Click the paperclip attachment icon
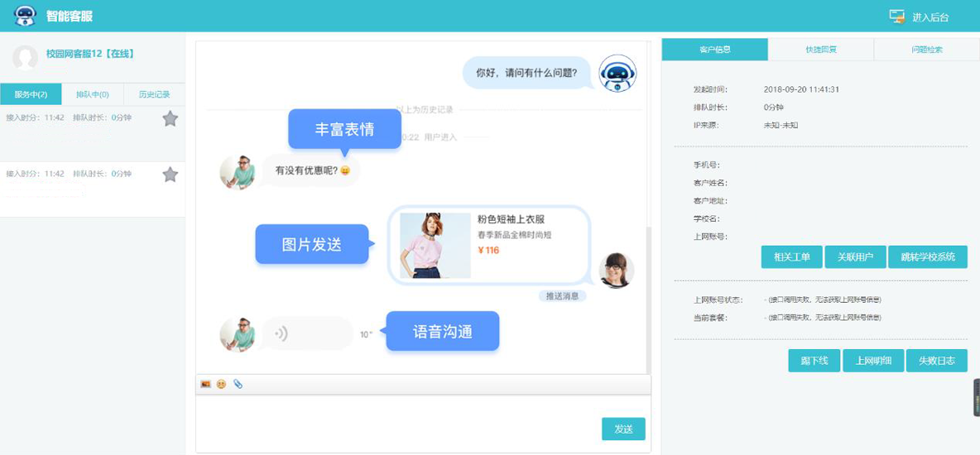This screenshot has width=980, height=455. pos(238,384)
